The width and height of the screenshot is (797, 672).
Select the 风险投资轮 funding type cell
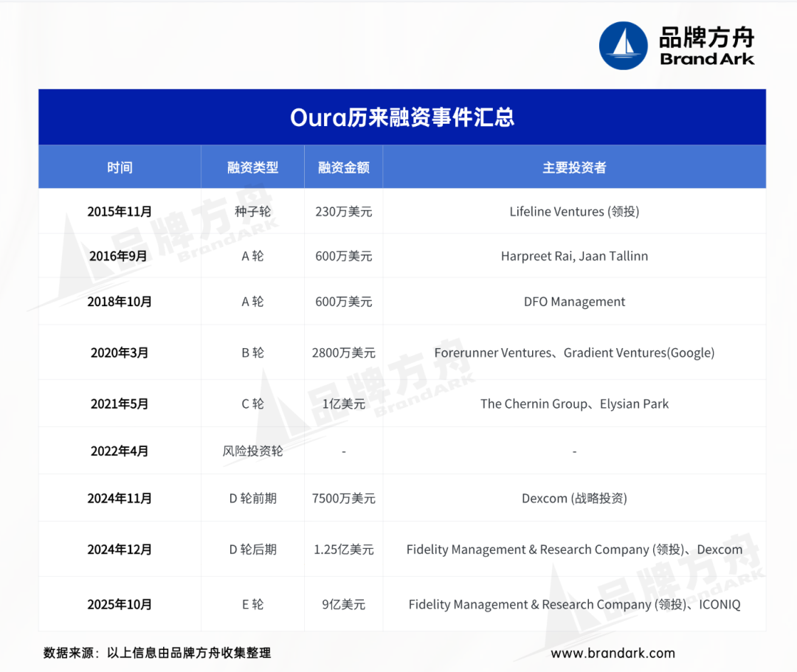[x=252, y=451]
